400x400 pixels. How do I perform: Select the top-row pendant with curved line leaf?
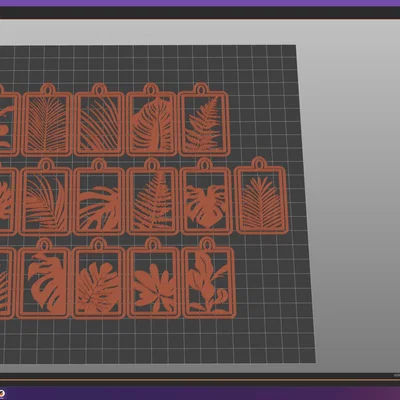click(99, 120)
